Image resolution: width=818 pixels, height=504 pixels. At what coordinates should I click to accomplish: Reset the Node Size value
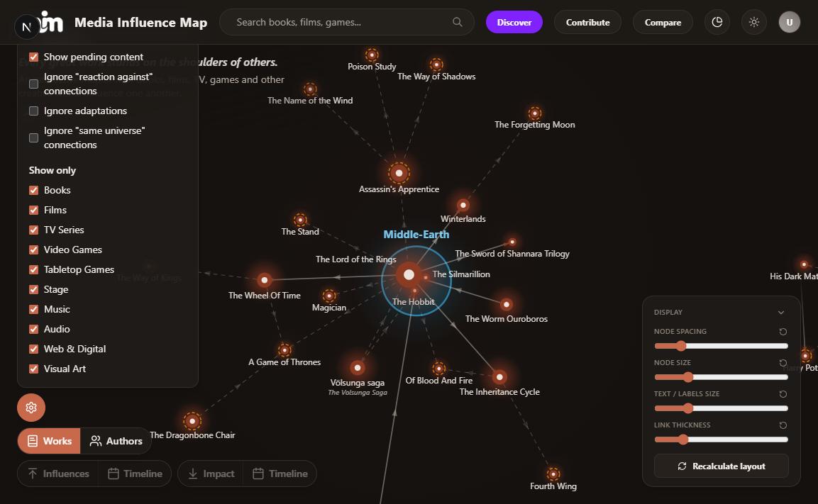783,363
